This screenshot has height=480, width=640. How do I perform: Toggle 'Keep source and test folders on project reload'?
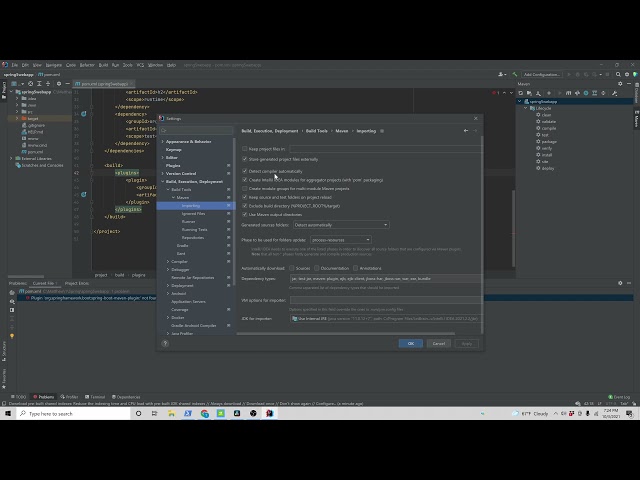tap(244, 197)
